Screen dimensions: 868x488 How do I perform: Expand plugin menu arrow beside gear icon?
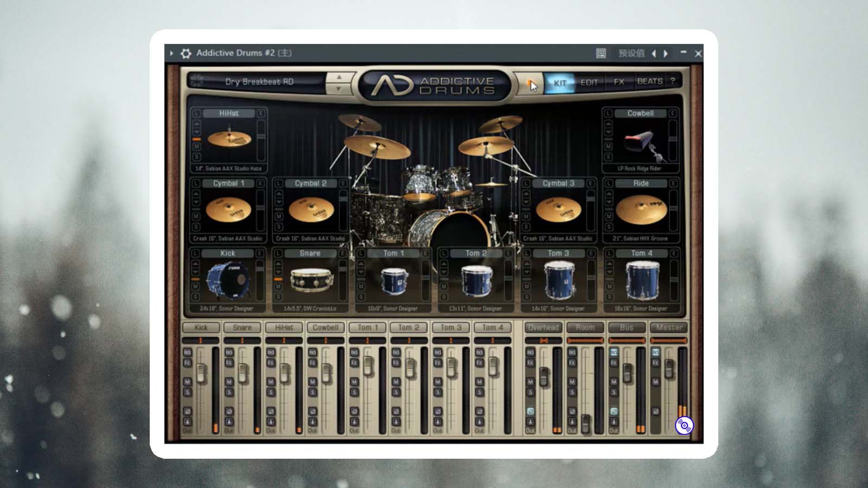(171, 53)
